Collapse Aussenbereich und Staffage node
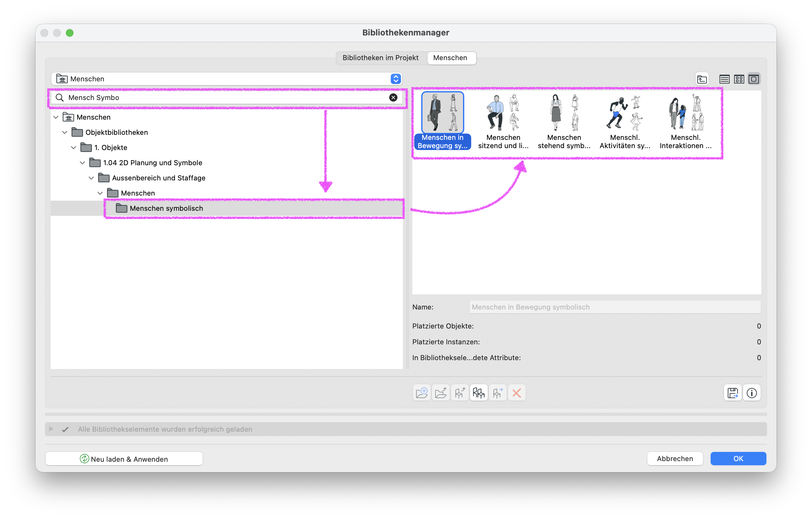This screenshot has height=519, width=812. point(91,178)
